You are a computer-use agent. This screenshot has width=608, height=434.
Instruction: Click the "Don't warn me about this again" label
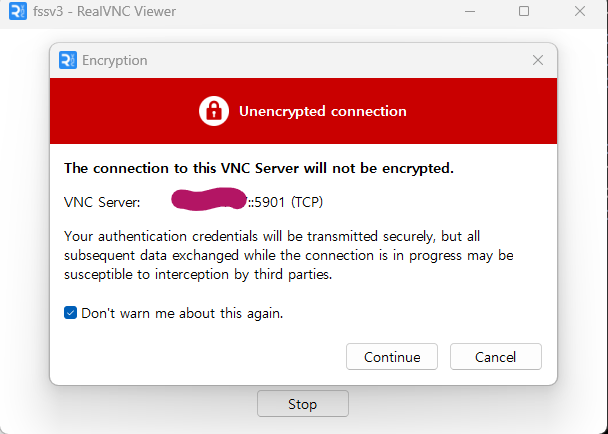point(182,313)
